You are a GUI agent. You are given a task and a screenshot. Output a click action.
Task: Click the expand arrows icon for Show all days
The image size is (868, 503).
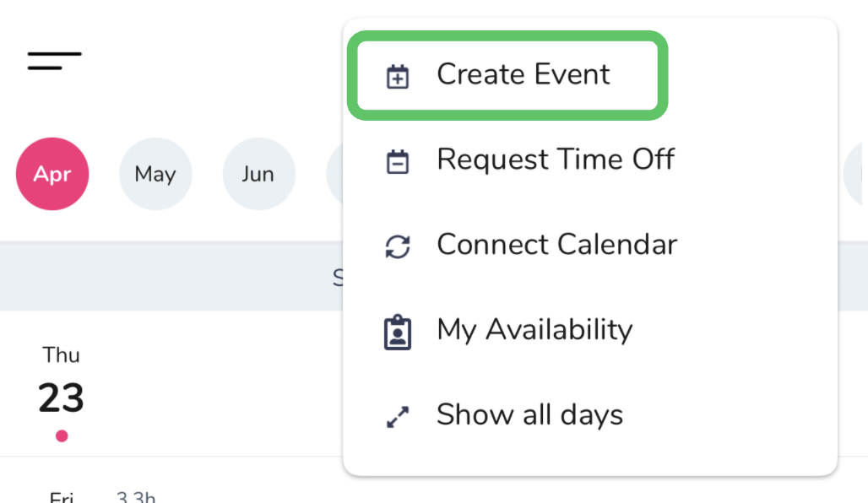coord(397,417)
